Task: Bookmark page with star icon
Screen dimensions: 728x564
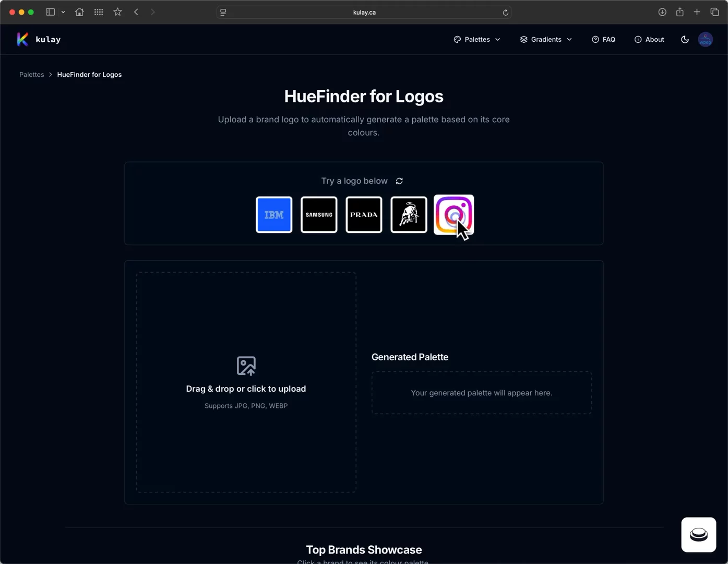Action: (117, 12)
